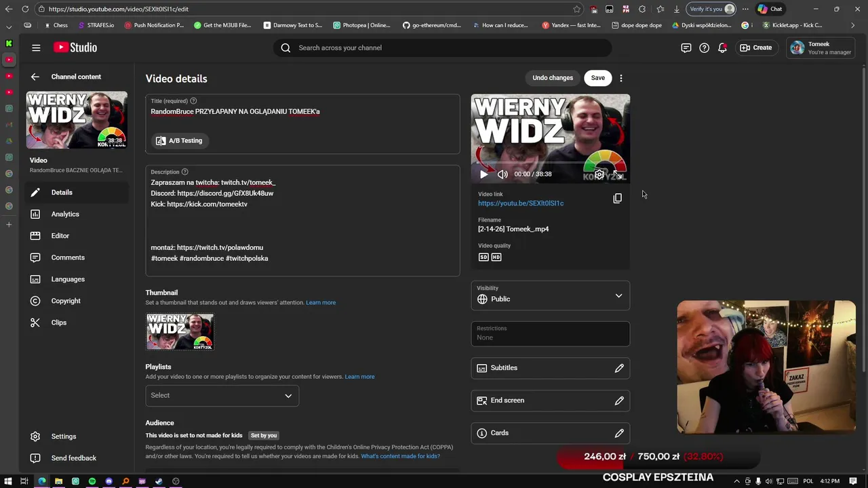Bookmark this page with the star icon
Image resolution: width=868 pixels, height=488 pixels.
pyautogui.click(x=576, y=9)
